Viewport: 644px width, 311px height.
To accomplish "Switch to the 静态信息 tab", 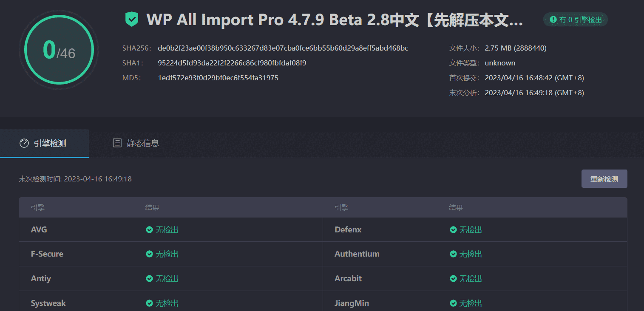I will coord(136,144).
